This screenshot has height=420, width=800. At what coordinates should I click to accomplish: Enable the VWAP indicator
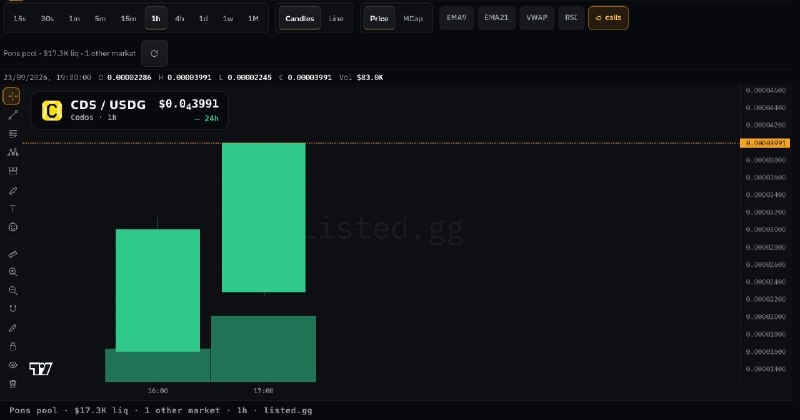537,18
